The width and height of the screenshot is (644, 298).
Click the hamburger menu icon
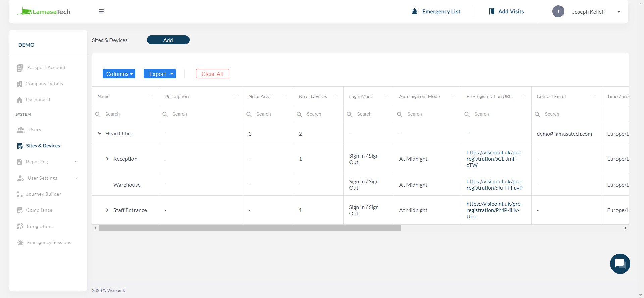point(101,11)
